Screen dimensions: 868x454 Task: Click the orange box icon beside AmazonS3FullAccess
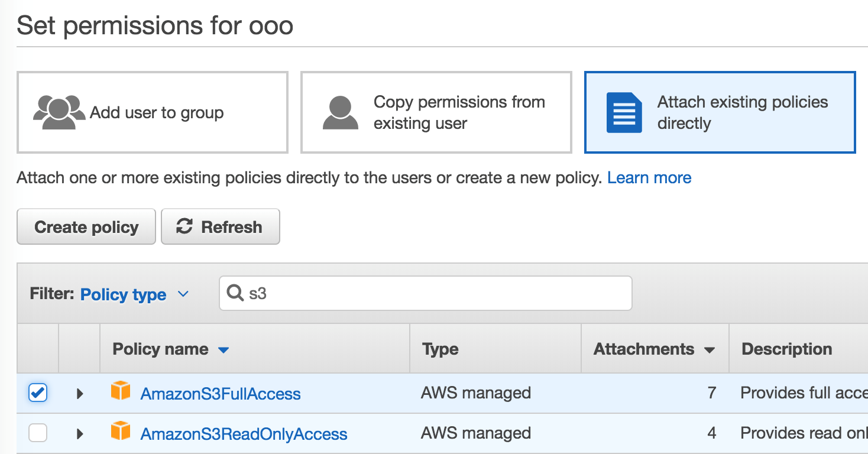pos(121,391)
